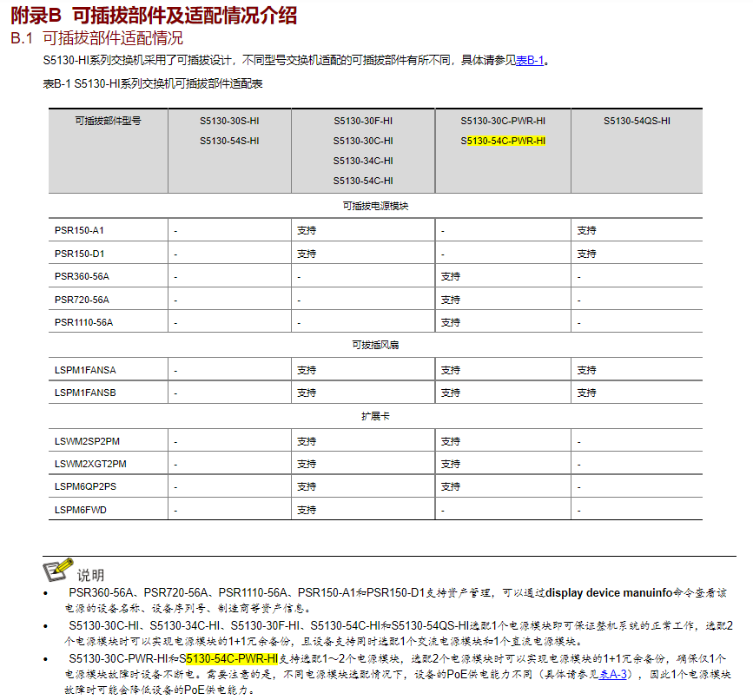This screenshot has height=700, width=753.
Task: Click the LSPM6QP2PS row label
Action: 85,486
